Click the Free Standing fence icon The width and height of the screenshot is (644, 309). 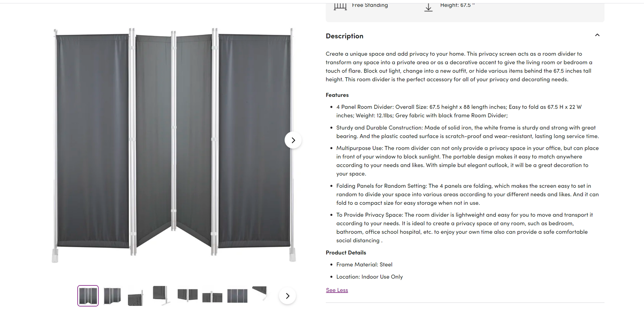340,6
